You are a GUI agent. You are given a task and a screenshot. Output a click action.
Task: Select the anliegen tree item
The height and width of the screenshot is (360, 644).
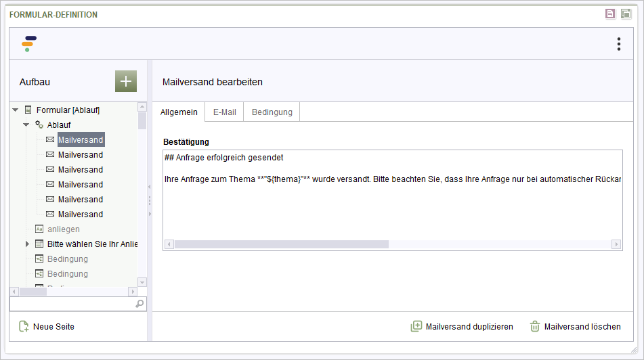[63, 229]
